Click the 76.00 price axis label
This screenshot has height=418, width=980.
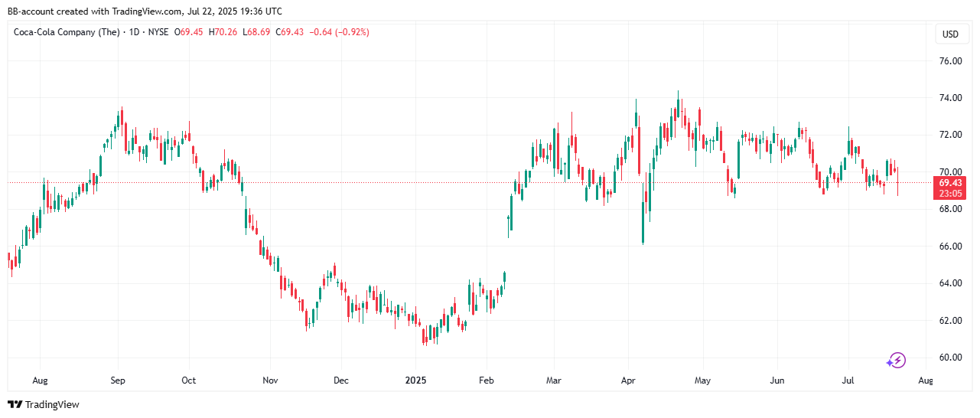click(950, 61)
